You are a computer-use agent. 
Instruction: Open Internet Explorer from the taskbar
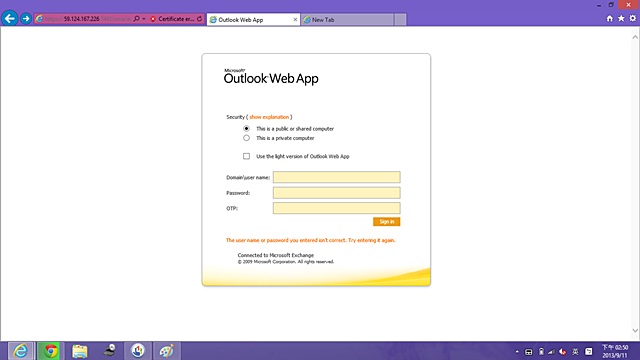(20, 351)
